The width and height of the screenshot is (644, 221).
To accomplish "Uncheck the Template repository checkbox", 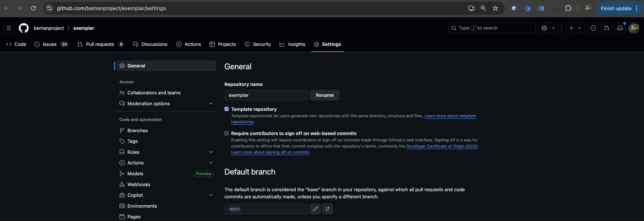I will (x=227, y=109).
